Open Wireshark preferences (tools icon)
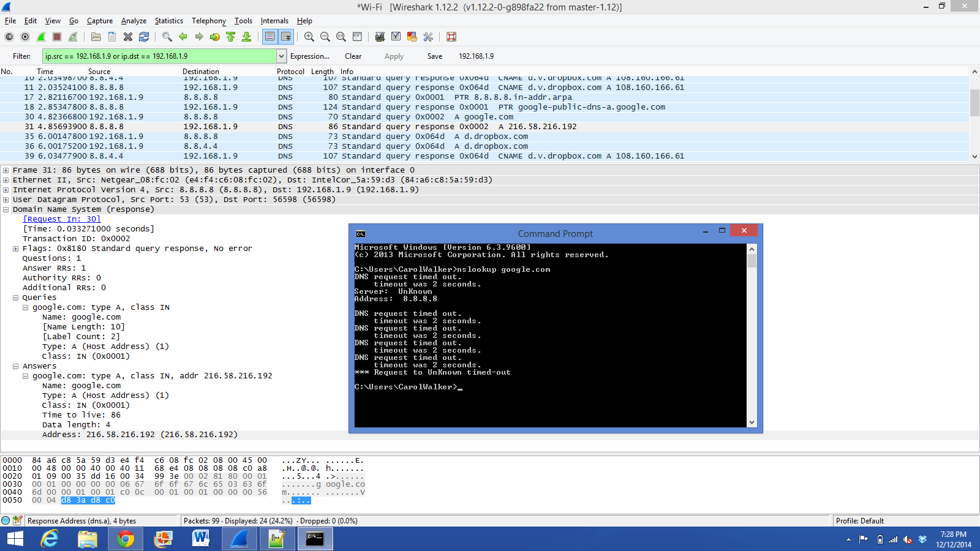 (428, 37)
